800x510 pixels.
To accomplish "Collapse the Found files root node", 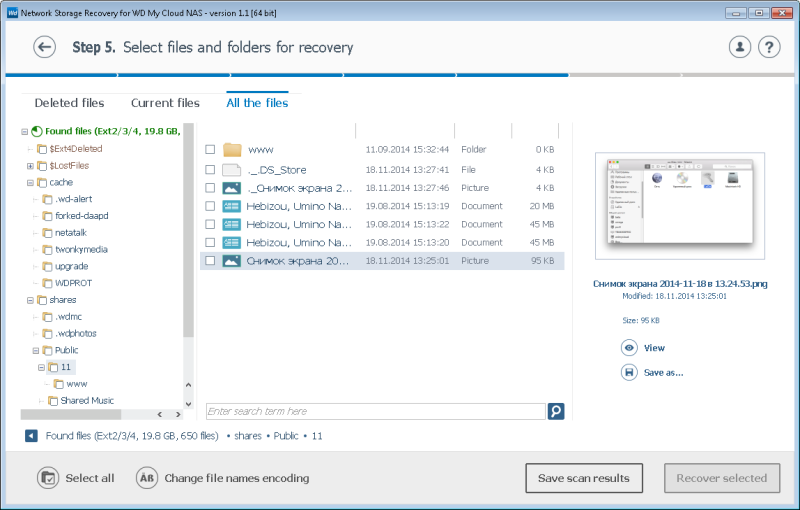I will coord(24,132).
